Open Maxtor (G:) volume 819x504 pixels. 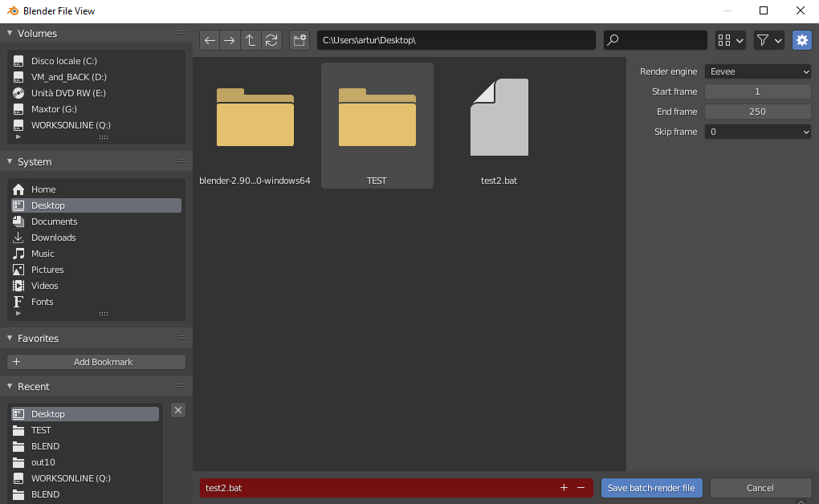[96, 109]
